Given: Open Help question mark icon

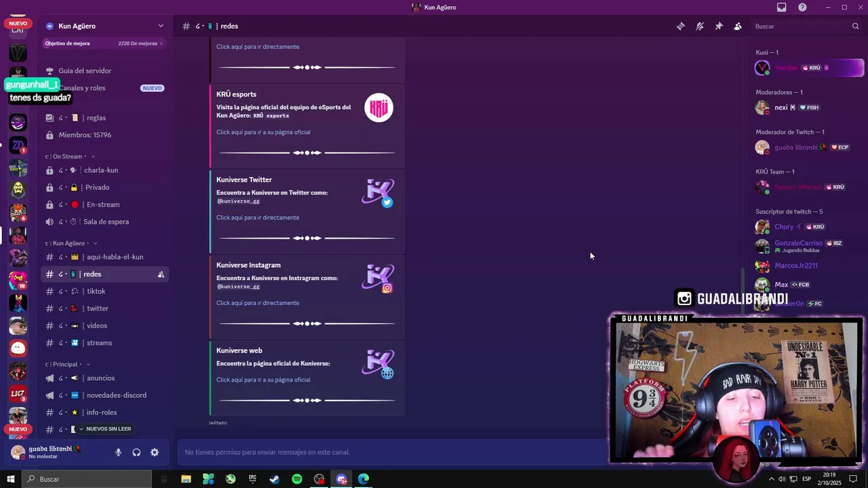Looking at the screenshot, I should pos(802,7).
